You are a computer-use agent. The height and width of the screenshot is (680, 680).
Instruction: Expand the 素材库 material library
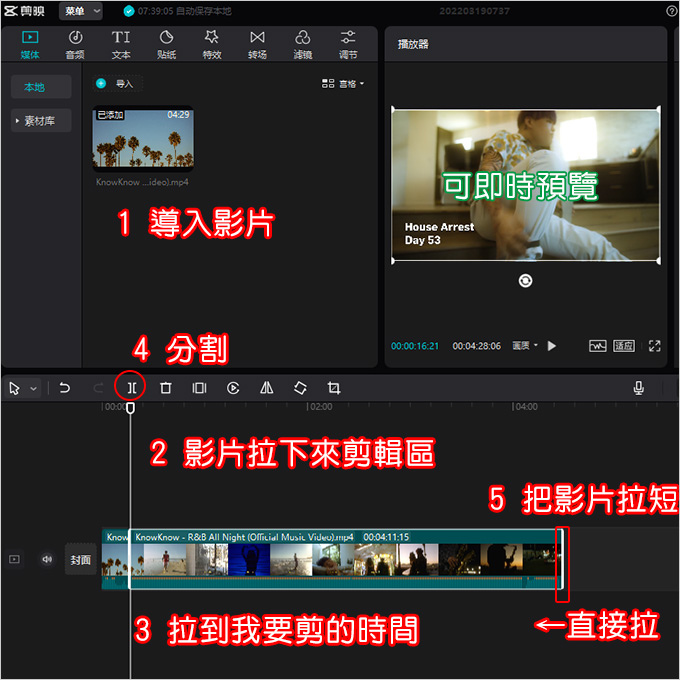pos(41,121)
